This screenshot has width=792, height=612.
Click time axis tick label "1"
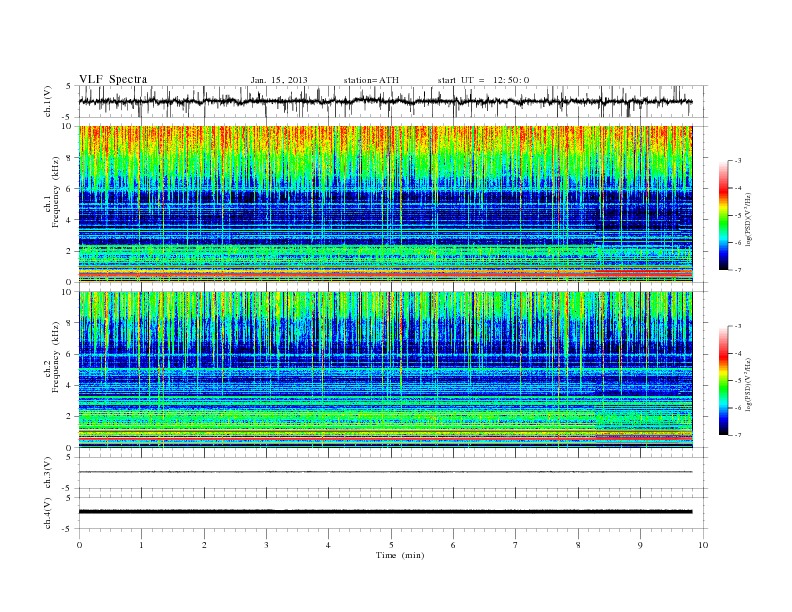(141, 545)
